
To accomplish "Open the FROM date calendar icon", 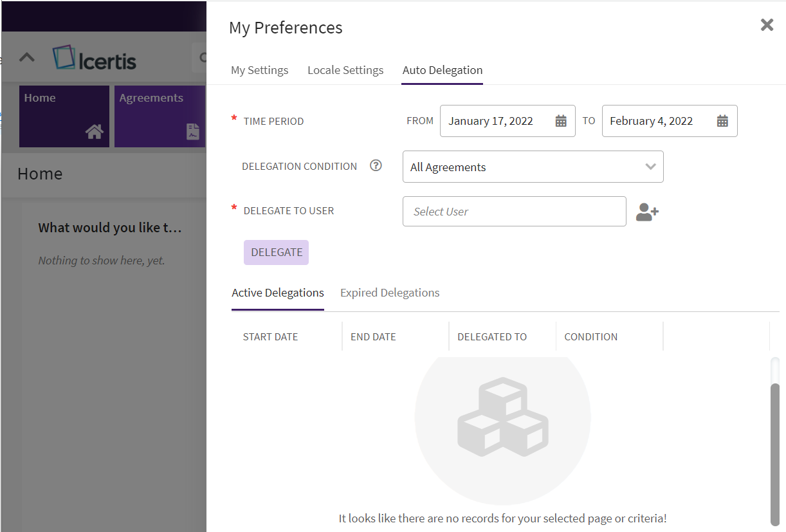I will 560,121.
